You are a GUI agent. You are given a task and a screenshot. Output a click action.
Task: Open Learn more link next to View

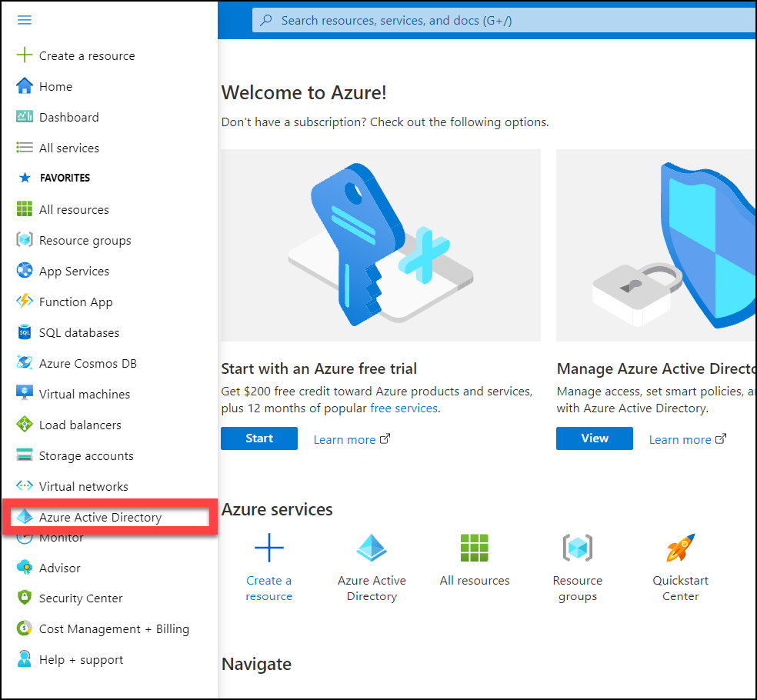click(687, 440)
